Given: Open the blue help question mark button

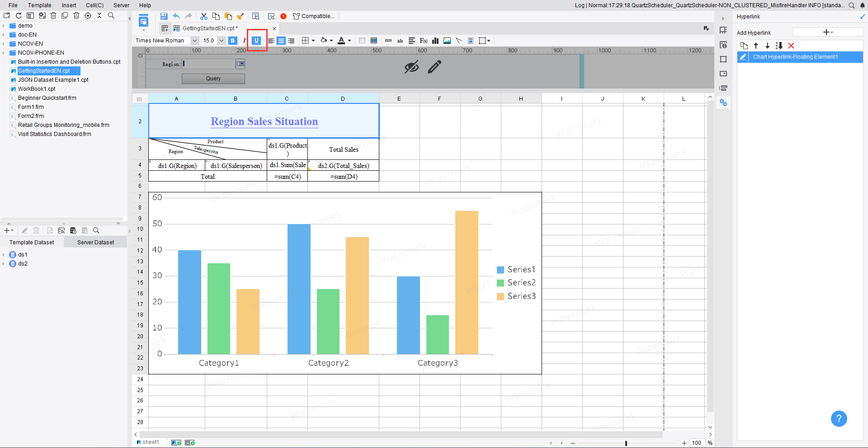Looking at the screenshot, I should [839, 418].
